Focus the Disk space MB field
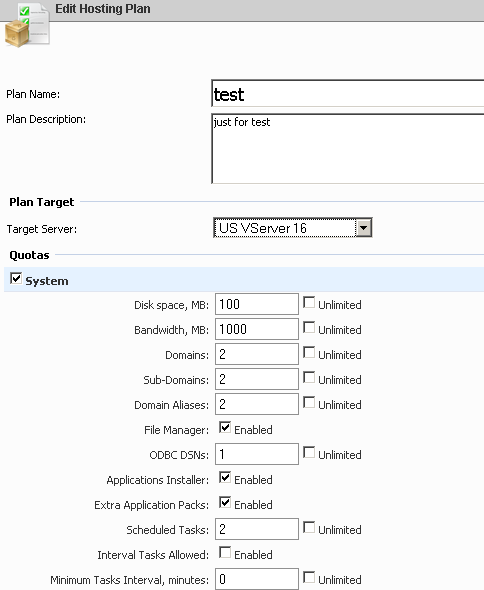 (x=257, y=304)
